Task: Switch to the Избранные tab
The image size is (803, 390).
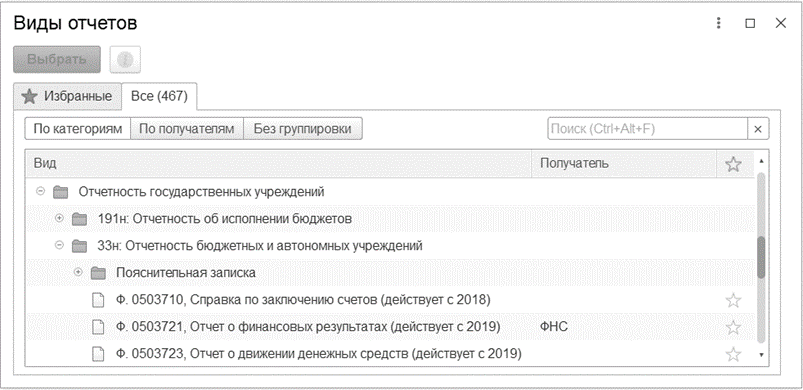Action: click(x=68, y=96)
